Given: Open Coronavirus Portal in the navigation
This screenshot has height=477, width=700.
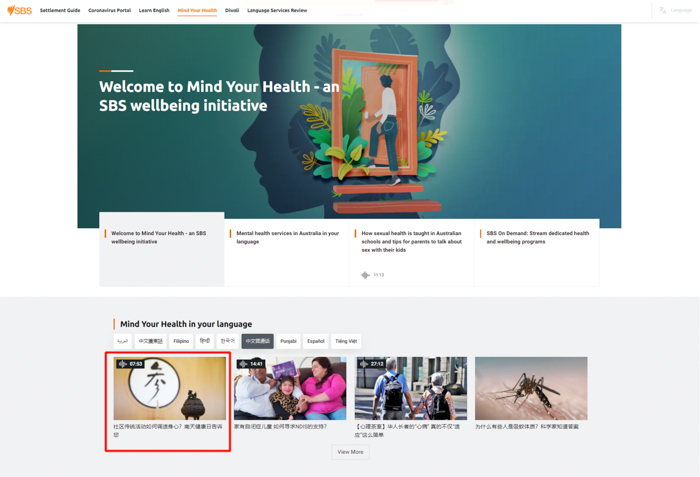Looking at the screenshot, I should [110, 10].
